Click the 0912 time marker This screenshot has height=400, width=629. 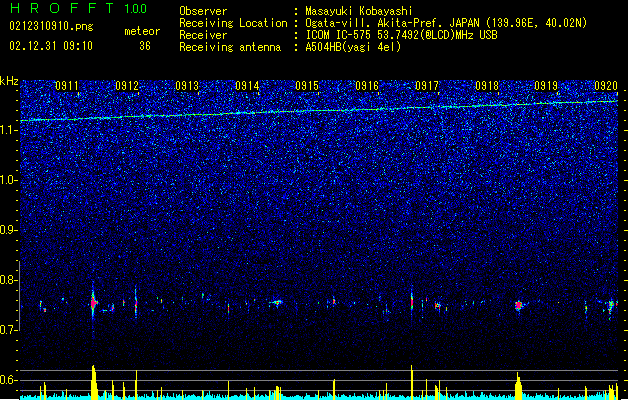click(x=127, y=86)
